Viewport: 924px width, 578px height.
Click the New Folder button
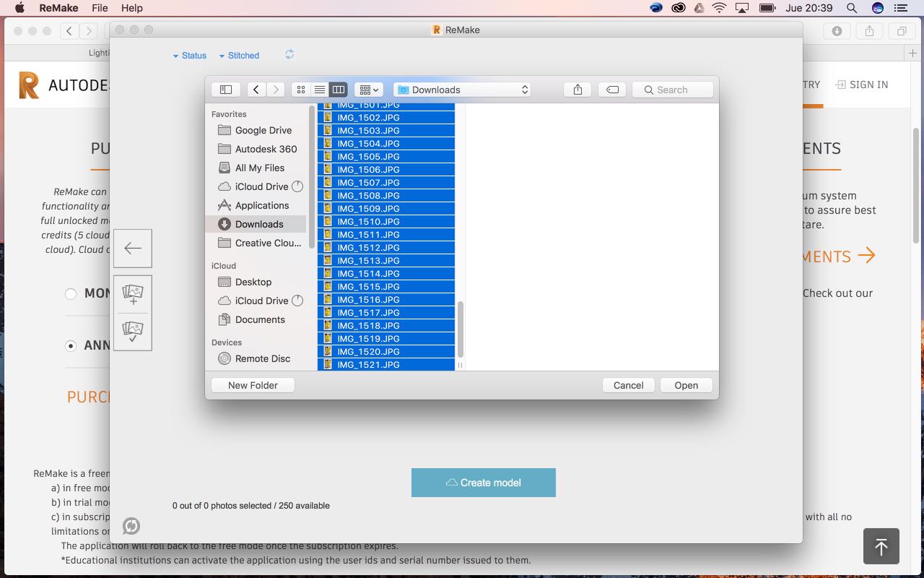pyautogui.click(x=253, y=385)
